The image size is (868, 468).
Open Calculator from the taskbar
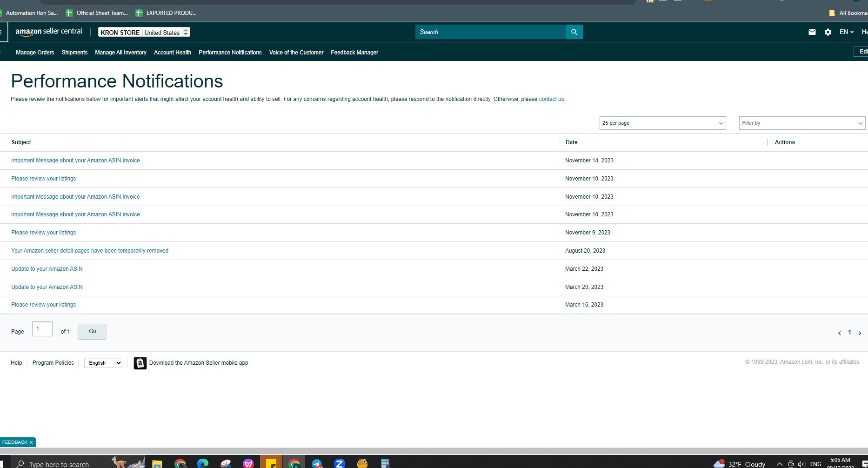pyautogui.click(x=385, y=463)
